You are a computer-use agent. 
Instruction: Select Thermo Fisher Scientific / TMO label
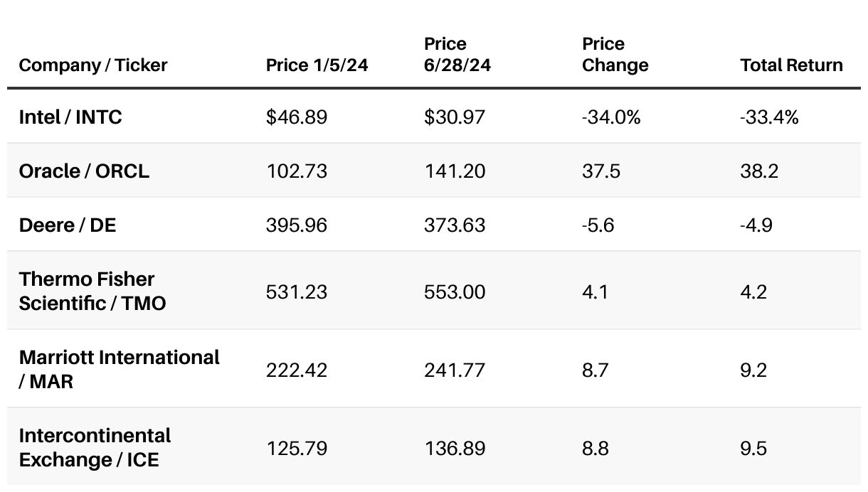click(x=92, y=291)
